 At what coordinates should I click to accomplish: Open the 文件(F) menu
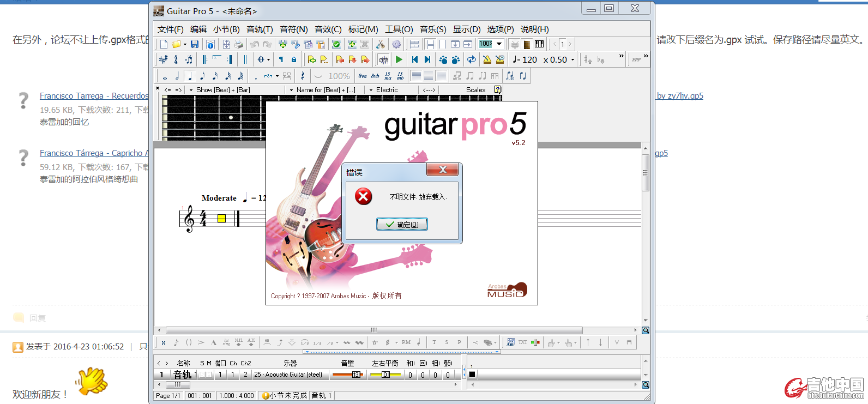coord(171,29)
